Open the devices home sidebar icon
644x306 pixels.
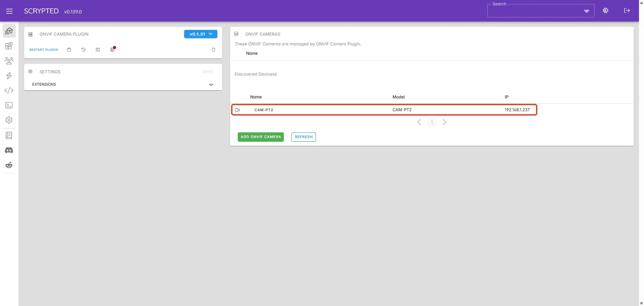[x=9, y=31]
